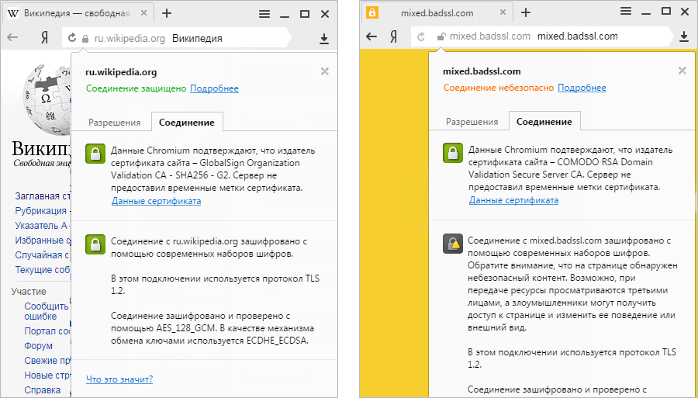The height and width of the screenshot is (398, 698).
Task: Switch to Разрешения tab in the ru.wikipedia.org popup
Action: pyautogui.click(x=114, y=122)
